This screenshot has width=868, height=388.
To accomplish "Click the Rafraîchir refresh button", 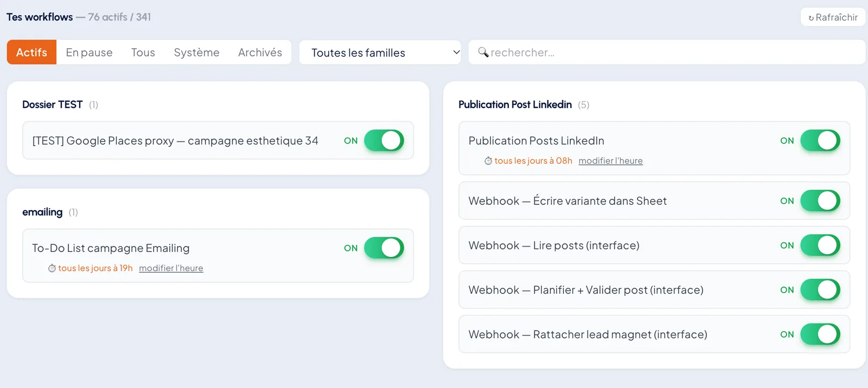I will point(833,17).
